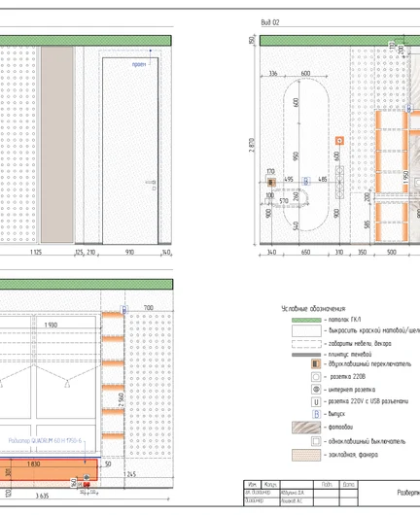Click the green ГКЛ ceiling swatch in the legend
The height and width of the screenshot is (515, 420).
(306, 320)
